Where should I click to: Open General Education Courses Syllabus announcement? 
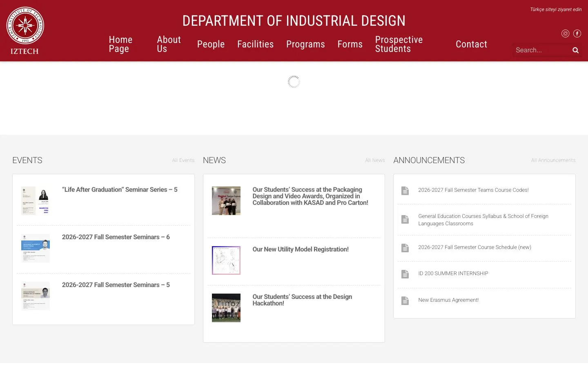[x=483, y=220]
